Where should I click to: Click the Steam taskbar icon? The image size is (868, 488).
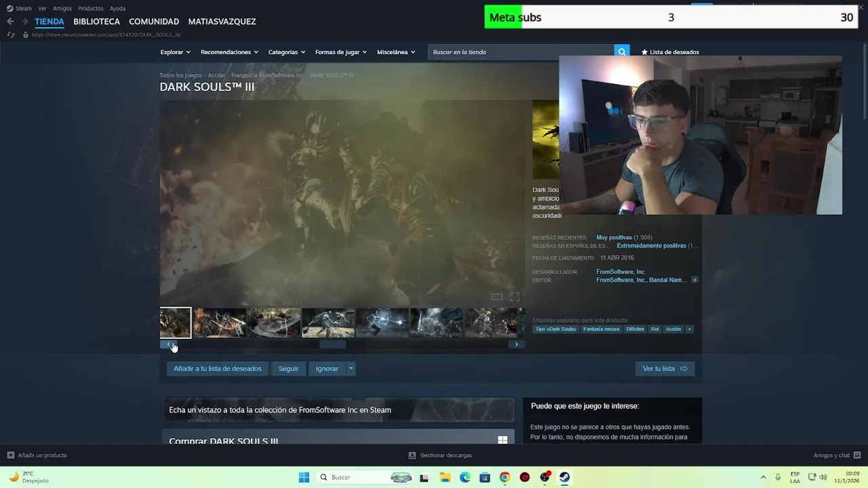pyautogui.click(x=564, y=477)
